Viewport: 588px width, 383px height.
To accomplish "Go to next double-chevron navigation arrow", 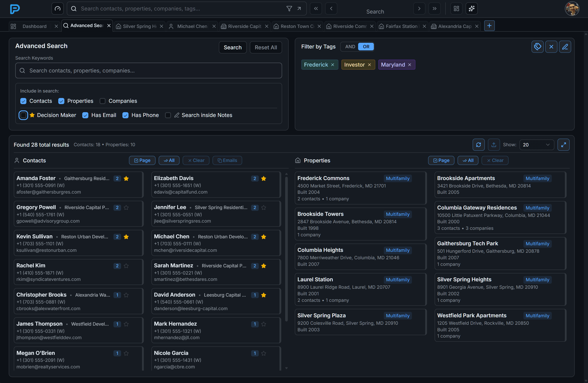I will [x=434, y=9].
